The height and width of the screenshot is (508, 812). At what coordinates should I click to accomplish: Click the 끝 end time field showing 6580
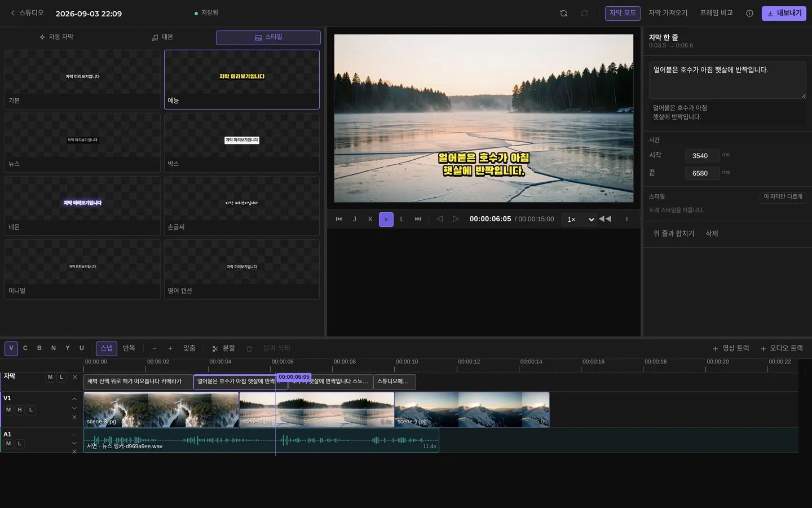point(702,173)
